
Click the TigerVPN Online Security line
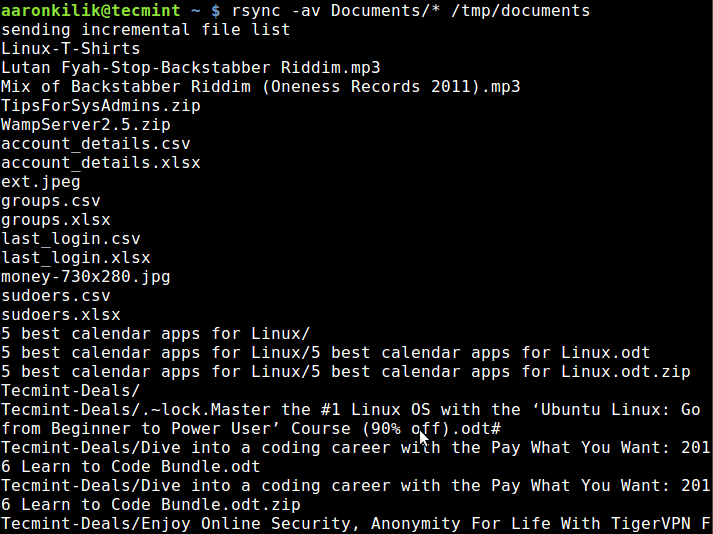click(356, 524)
